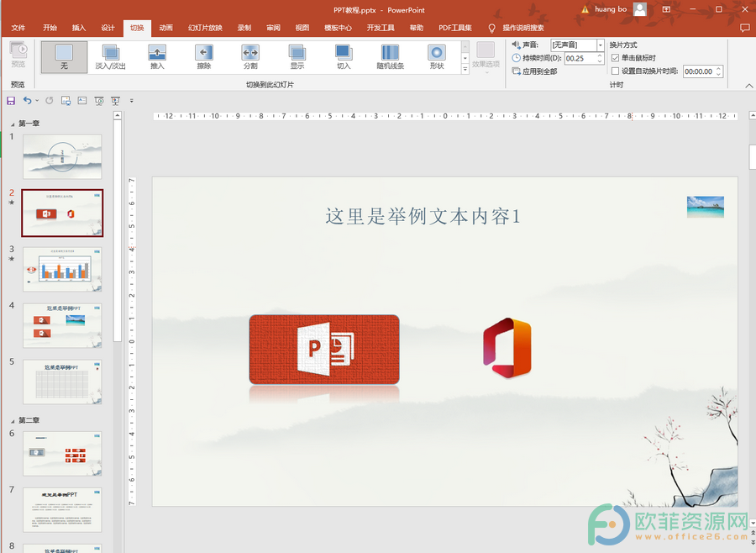
Task: Select slide 5 table thumbnail
Action: point(62,382)
